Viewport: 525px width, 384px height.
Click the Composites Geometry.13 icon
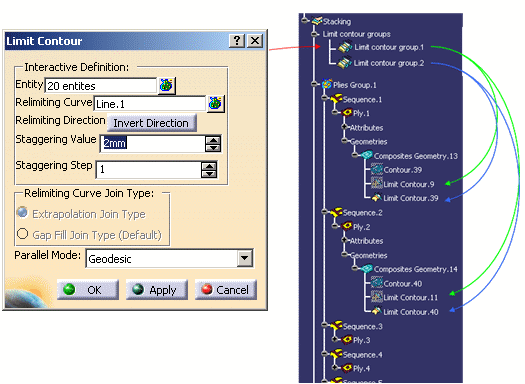(367, 155)
